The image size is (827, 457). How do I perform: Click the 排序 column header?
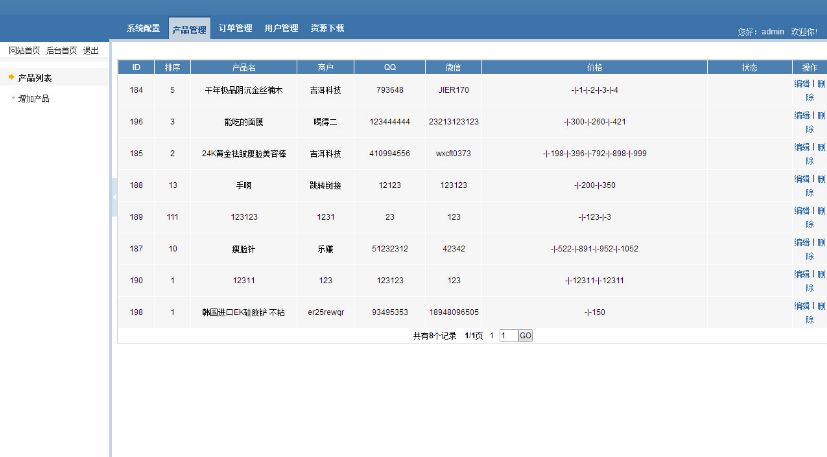coord(172,67)
